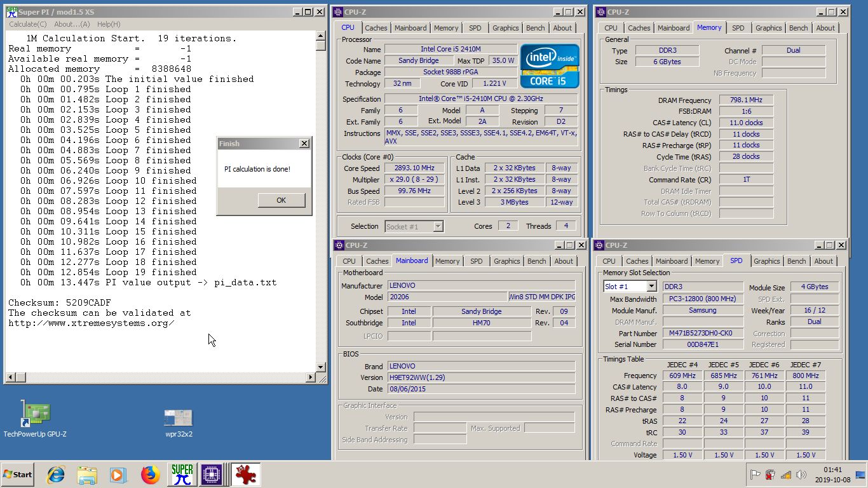Click the Part Number field M471B5273DH0-CK0
Image resolution: width=868 pixels, height=488 pixels.
pos(703,333)
